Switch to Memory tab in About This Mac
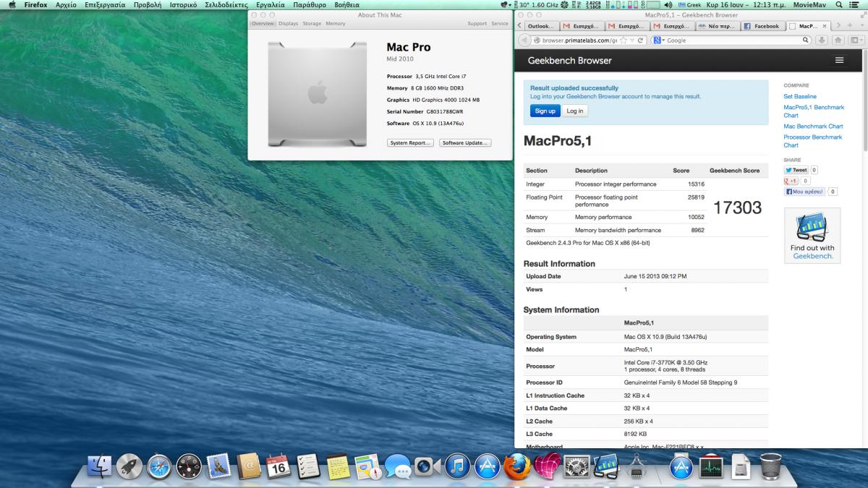This screenshot has width=868, height=488. pos(336,24)
